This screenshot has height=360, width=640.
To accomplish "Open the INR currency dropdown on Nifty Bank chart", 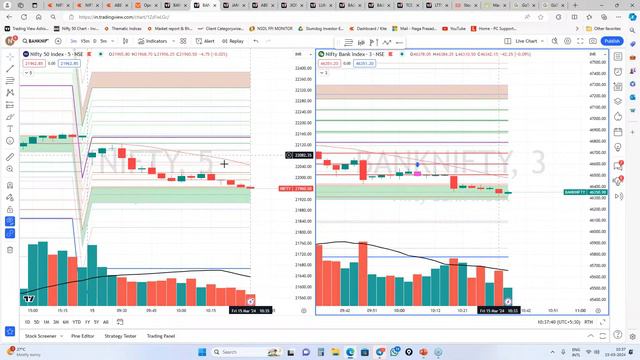I will coord(598,54).
